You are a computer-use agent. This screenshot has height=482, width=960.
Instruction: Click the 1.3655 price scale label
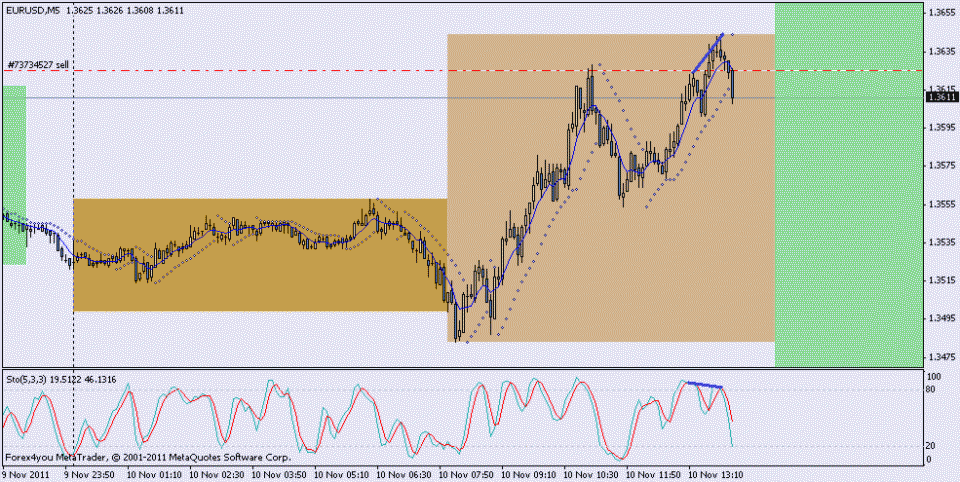(939, 13)
